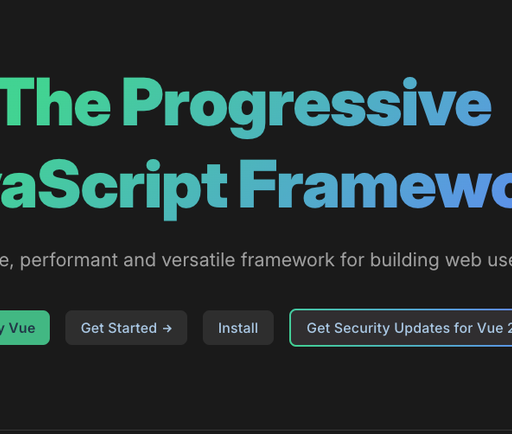Open the Get Started guide

pyautogui.click(x=126, y=328)
